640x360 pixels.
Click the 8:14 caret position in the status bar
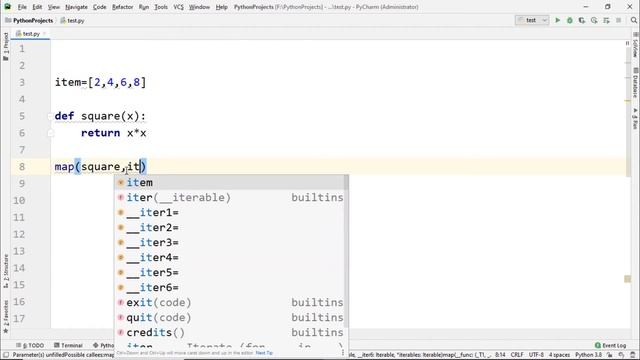click(x=500, y=355)
